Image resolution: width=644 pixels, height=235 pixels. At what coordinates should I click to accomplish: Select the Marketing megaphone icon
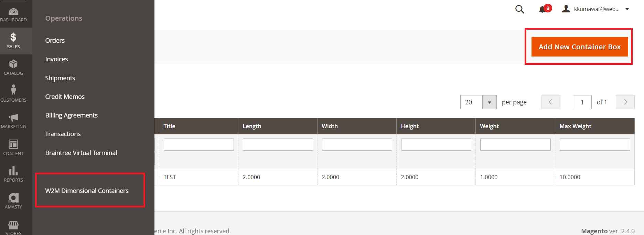click(x=13, y=118)
